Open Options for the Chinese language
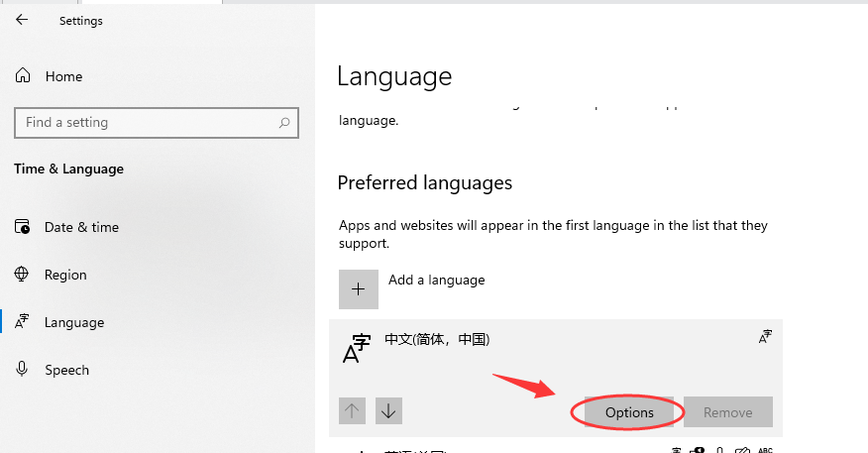 coord(629,412)
